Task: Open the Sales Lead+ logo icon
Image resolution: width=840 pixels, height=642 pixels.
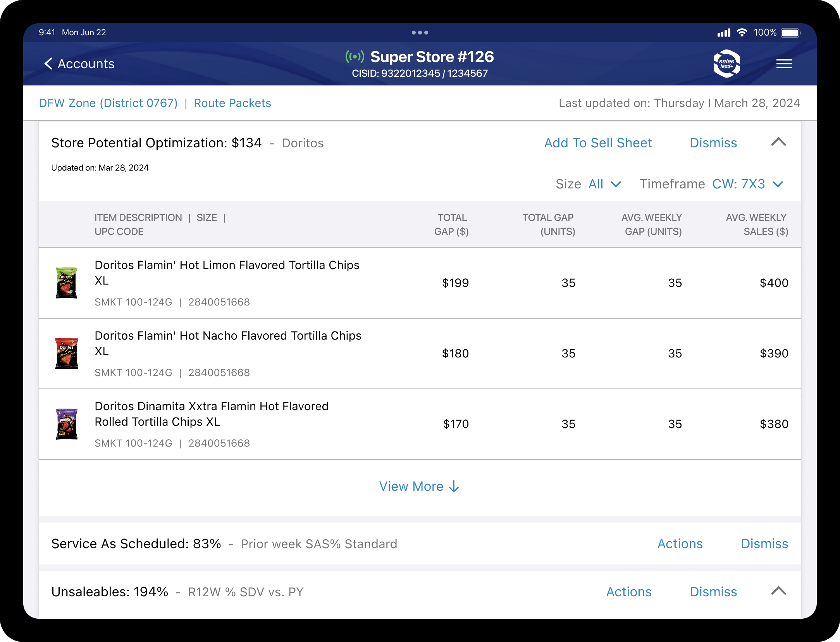Action: click(726, 64)
